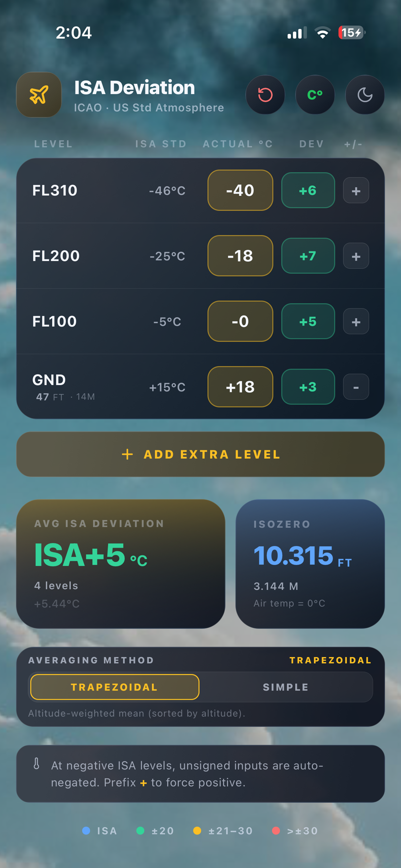401x868 pixels.
Task: Toggle sign for the FL310 row
Action: (356, 191)
